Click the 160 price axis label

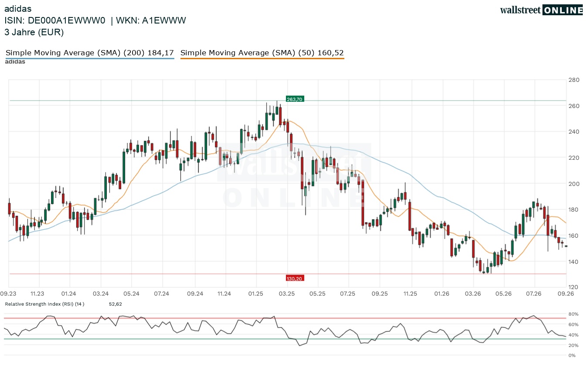click(574, 236)
